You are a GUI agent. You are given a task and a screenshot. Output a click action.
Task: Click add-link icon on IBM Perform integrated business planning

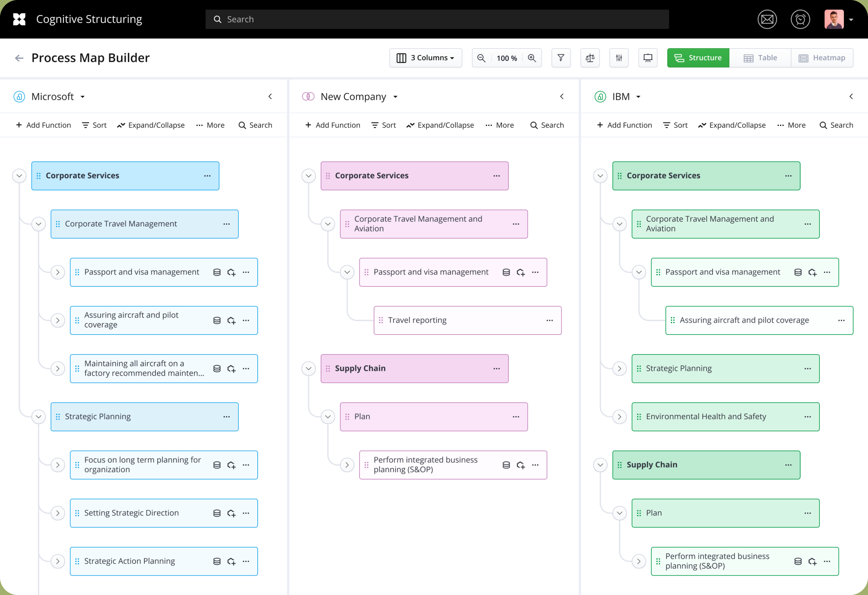pos(813,561)
